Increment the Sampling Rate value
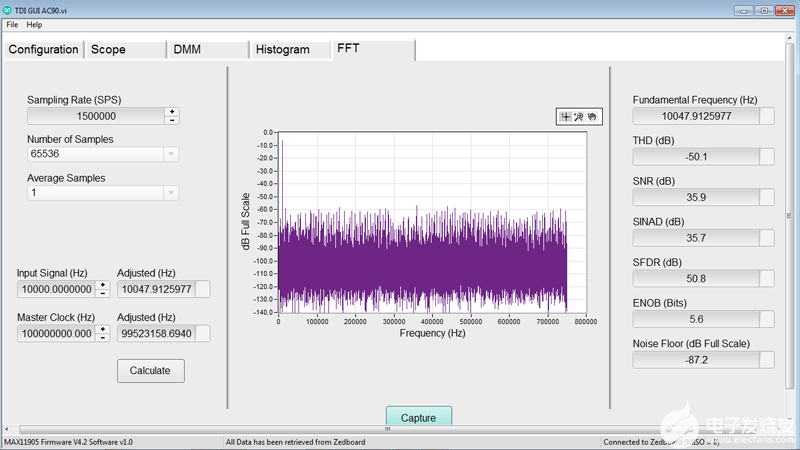The height and width of the screenshot is (450, 800). tap(172, 112)
